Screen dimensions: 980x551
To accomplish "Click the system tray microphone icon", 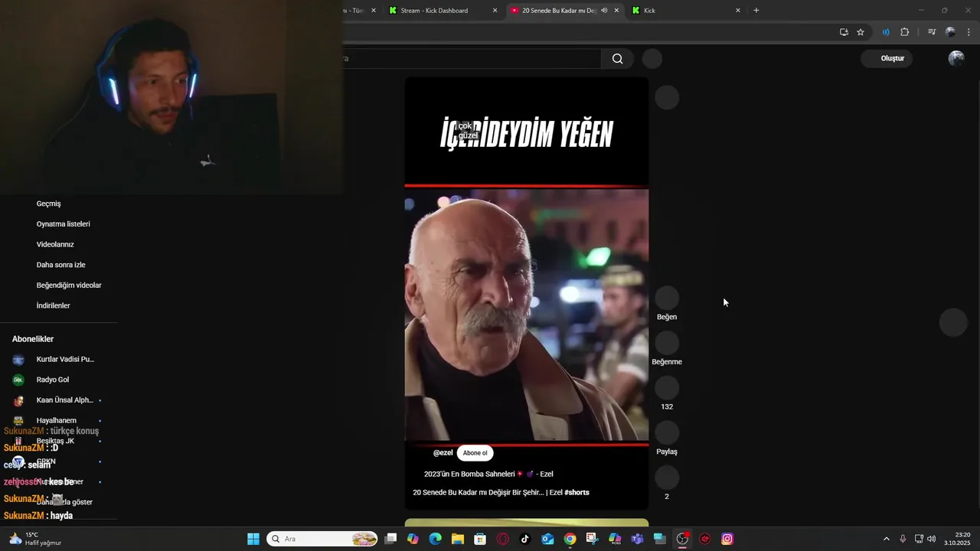I will [x=903, y=539].
